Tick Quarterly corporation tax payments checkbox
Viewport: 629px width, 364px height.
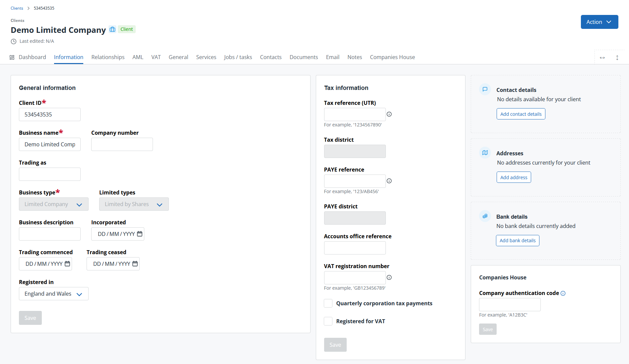328,303
